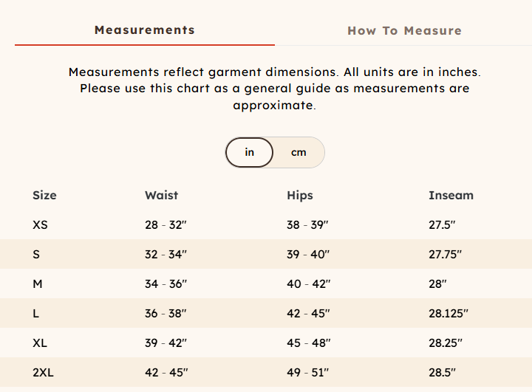Click the Waist column header
Image resolution: width=532 pixels, height=392 pixels.
tap(161, 196)
